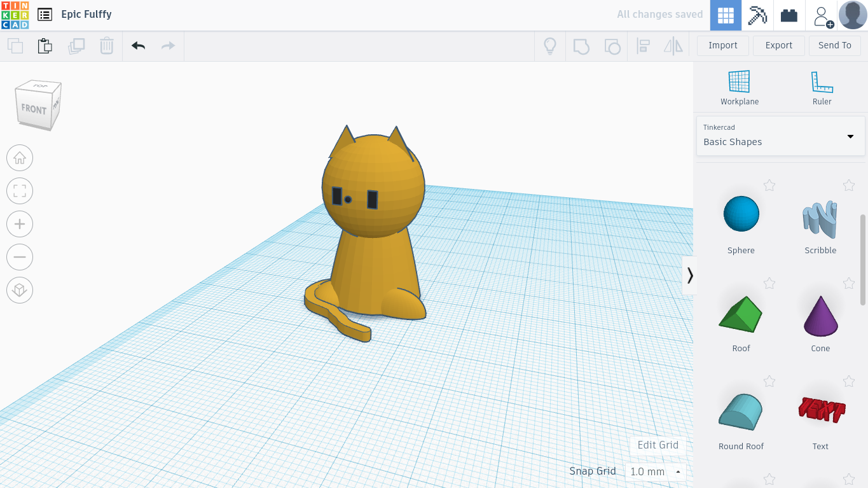Image resolution: width=868 pixels, height=488 pixels.
Task: Click the All changes saved status
Action: 660,15
